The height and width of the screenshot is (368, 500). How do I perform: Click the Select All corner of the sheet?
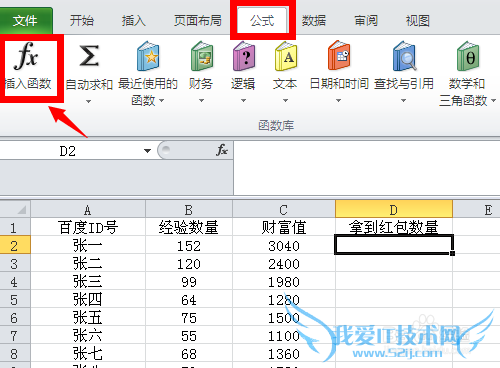(x=15, y=209)
